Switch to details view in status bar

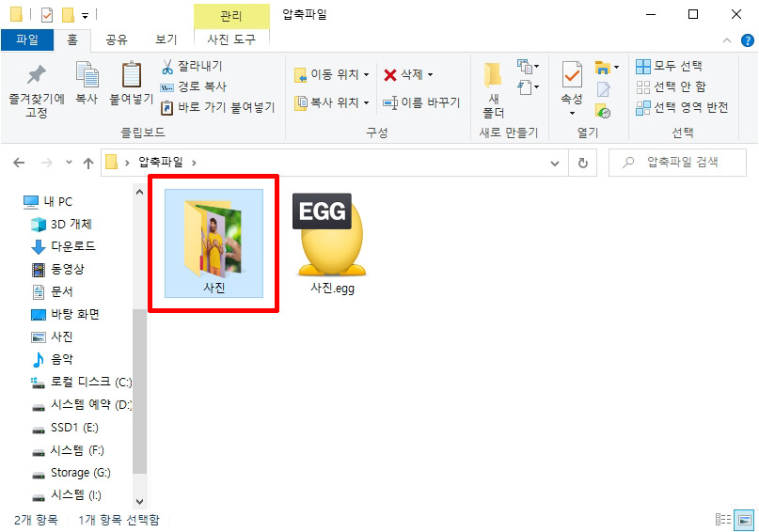click(x=723, y=520)
